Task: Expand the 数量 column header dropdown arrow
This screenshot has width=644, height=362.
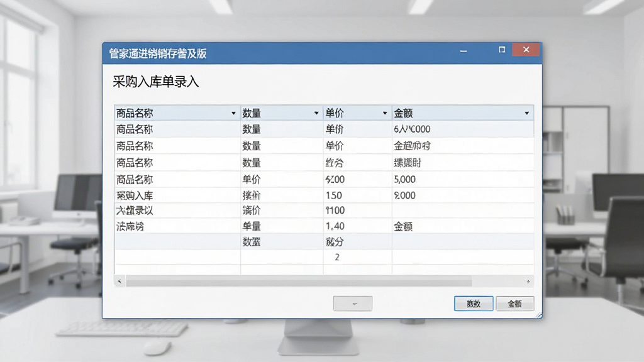Action: click(316, 113)
